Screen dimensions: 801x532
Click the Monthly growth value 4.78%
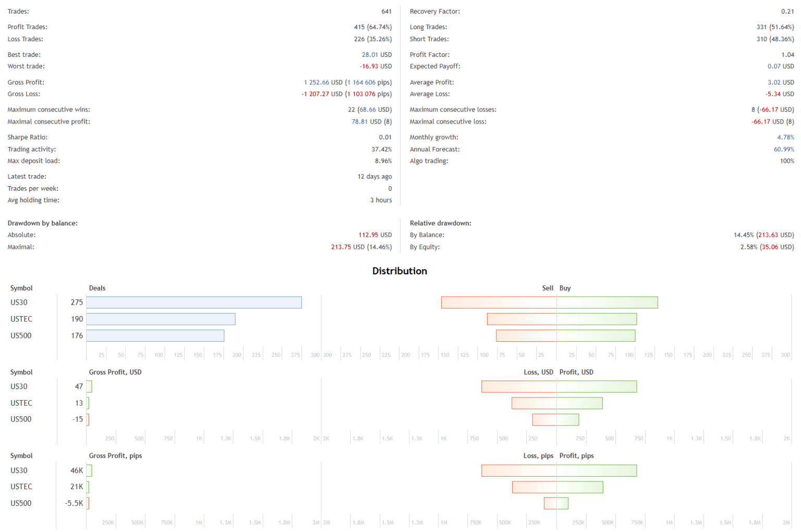[x=785, y=138]
